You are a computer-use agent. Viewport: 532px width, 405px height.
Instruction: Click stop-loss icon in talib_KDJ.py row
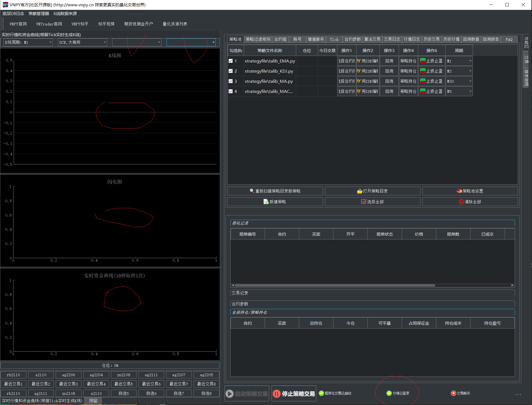click(423, 71)
